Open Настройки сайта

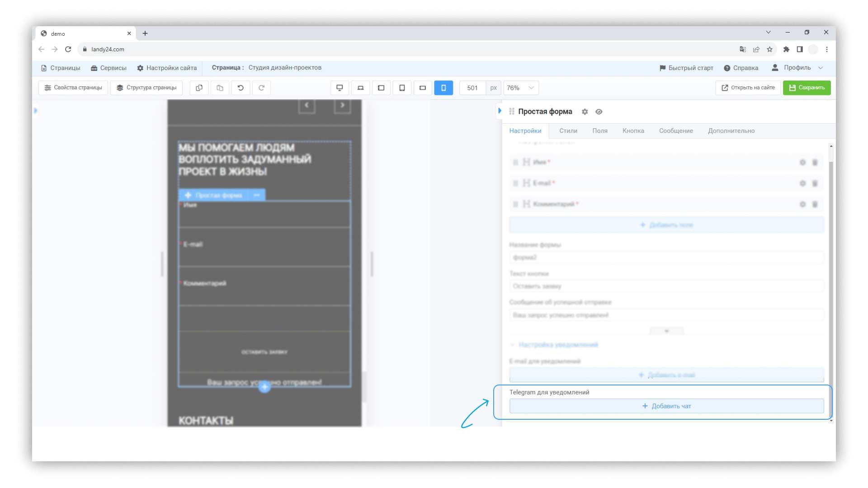[167, 68]
